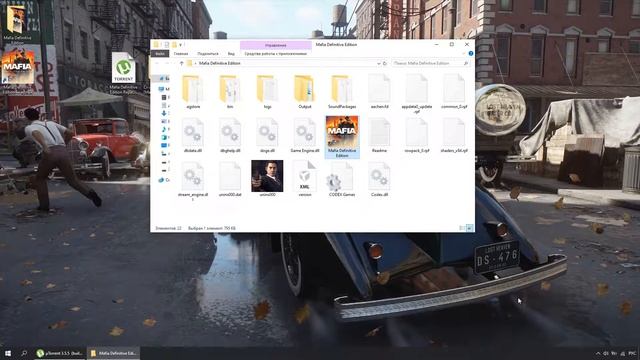The image size is (640, 360).
Task: Expand the ribbon with the chevron
Action: [464, 53]
